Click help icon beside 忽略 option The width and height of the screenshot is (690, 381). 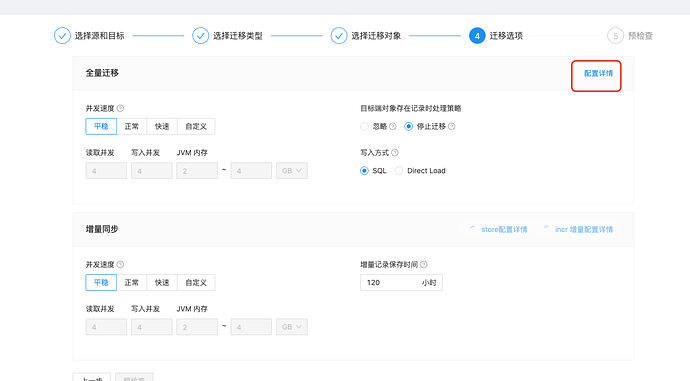(393, 126)
